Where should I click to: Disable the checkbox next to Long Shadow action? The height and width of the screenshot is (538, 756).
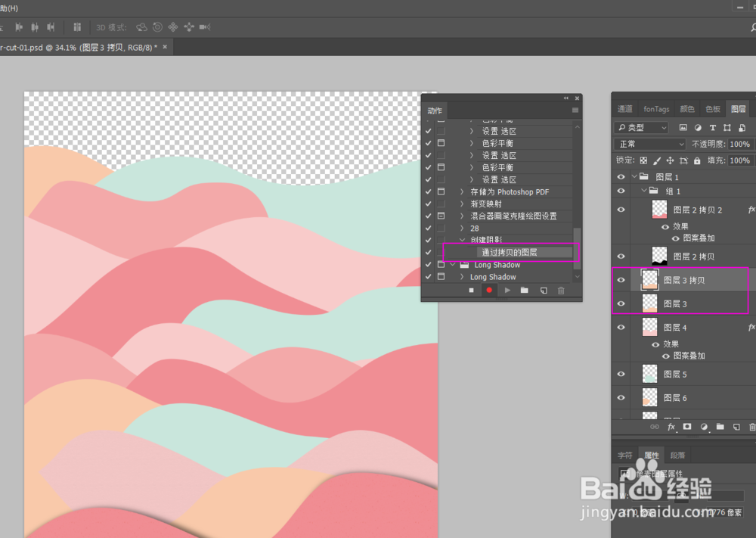[x=428, y=264]
